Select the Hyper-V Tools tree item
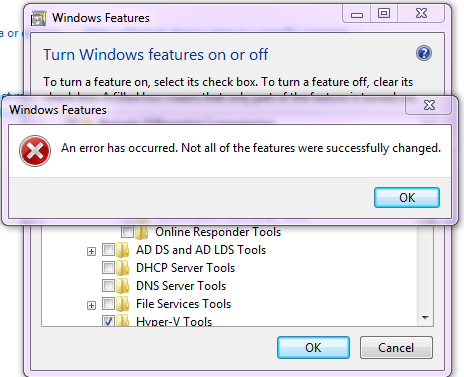This screenshot has width=464, height=377. pyautogui.click(x=174, y=322)
